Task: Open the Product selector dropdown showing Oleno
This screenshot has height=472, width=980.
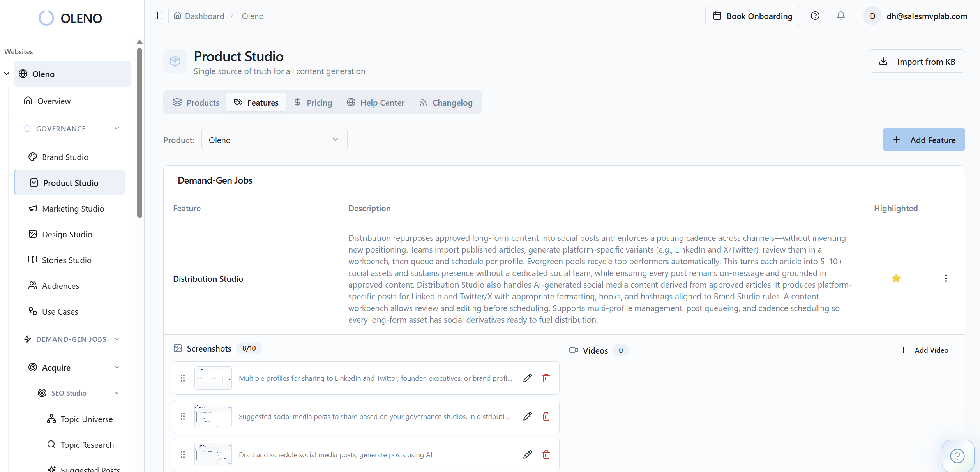Action: [274, 140]
